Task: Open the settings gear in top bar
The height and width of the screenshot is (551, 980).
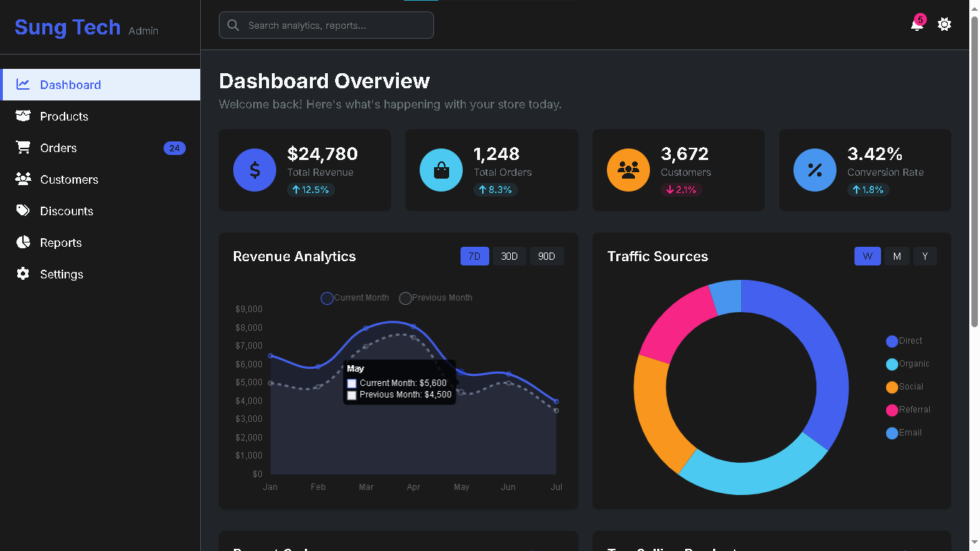Action: pyautogui.click(x=944, y=24)
